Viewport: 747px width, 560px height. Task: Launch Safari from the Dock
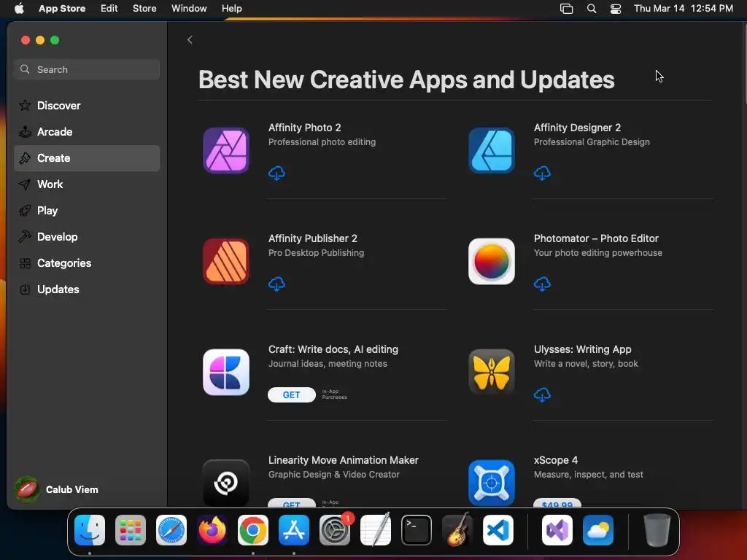point(171,530)
